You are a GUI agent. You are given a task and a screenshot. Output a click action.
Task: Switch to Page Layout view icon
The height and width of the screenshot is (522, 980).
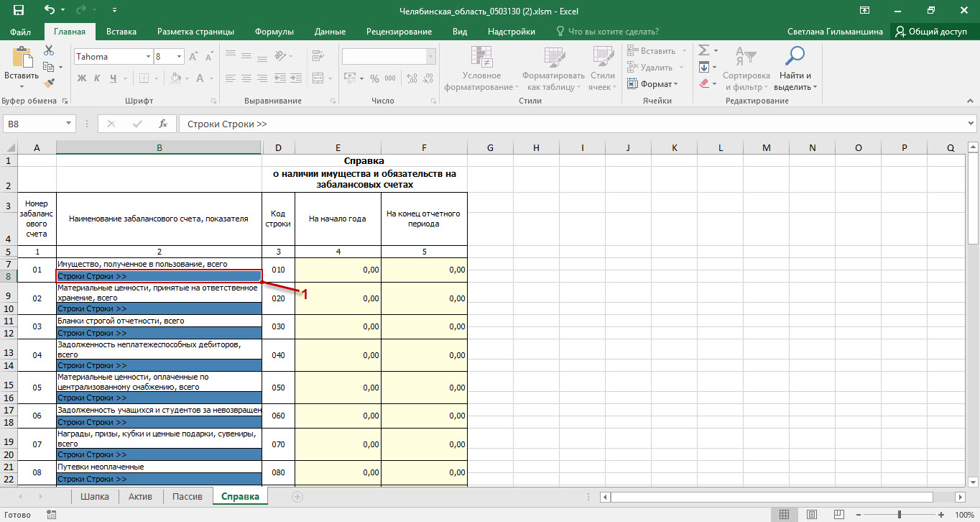[810, 515]
